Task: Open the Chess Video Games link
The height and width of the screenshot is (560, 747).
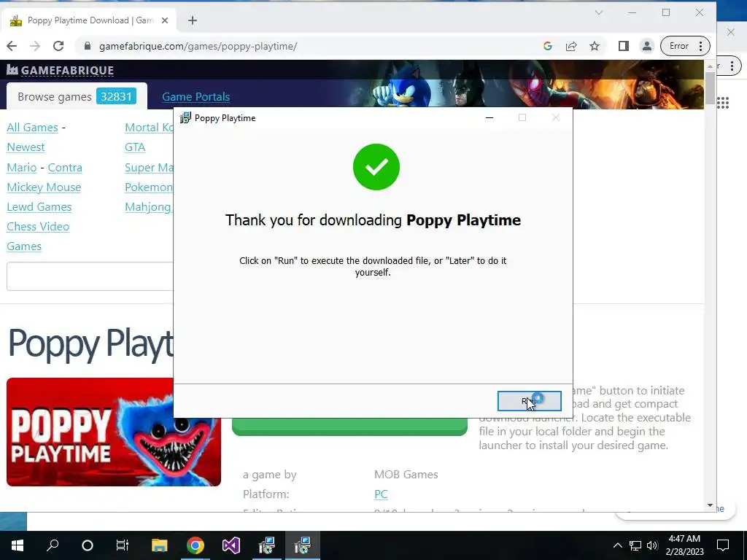Action: coord(38,236)
